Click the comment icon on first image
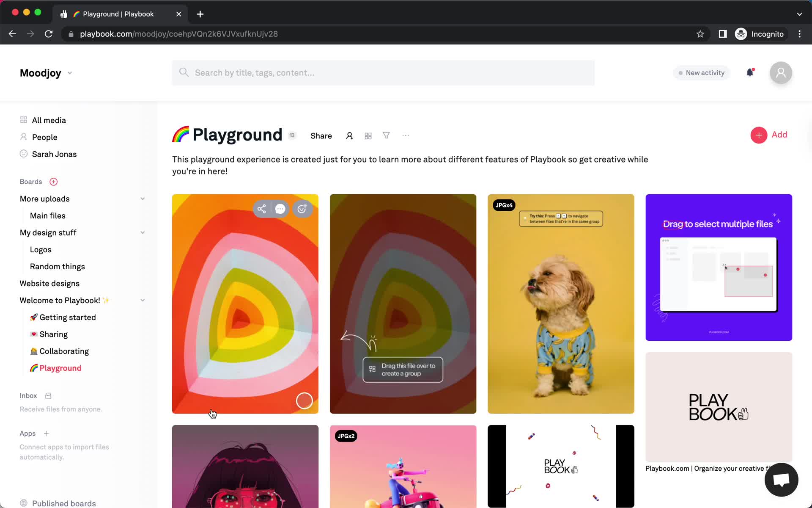 pos(280,209)
